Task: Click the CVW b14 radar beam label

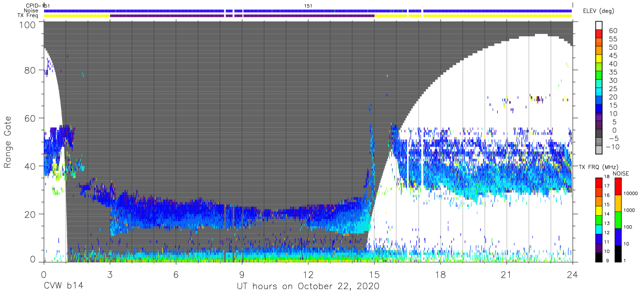Action: tap(63, 287)
